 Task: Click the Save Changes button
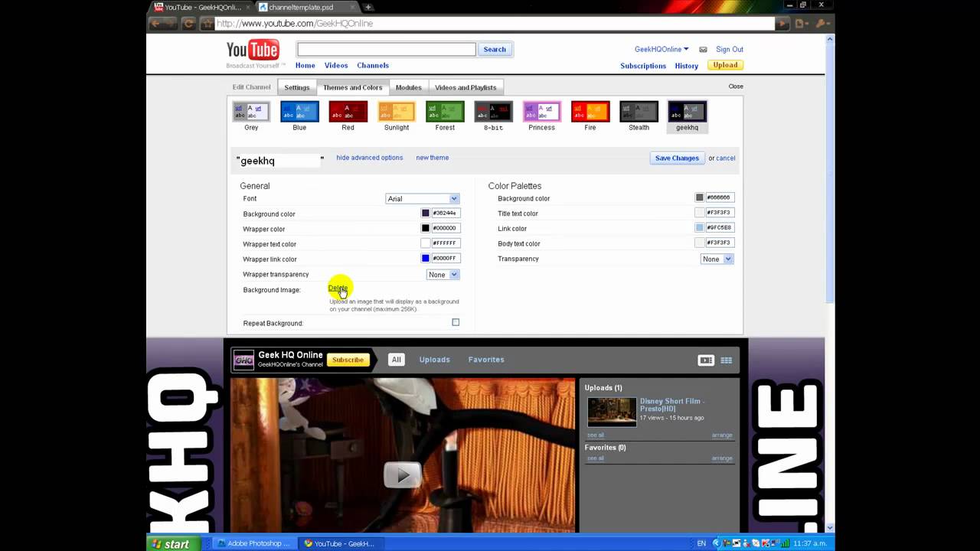(x=677, y=158)
